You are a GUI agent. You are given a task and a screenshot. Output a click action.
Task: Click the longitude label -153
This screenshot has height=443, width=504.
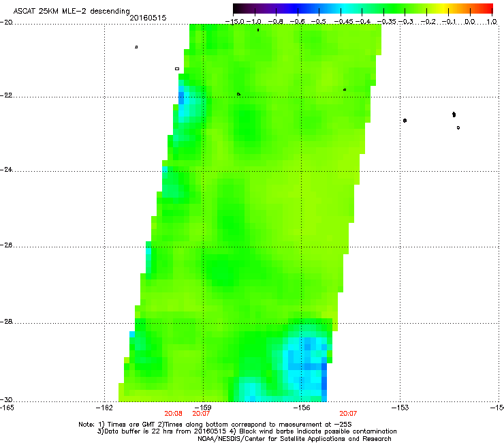pos(400,408)
